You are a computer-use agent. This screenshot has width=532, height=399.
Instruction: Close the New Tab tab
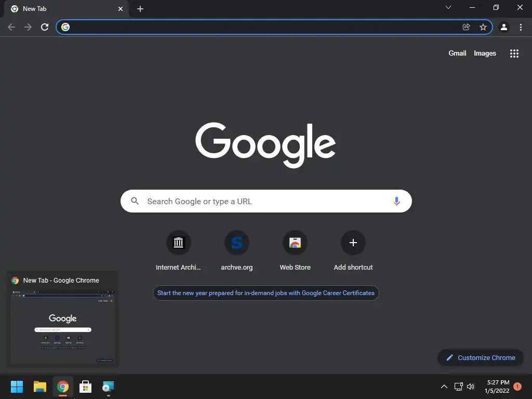click(x=121, y=9)
